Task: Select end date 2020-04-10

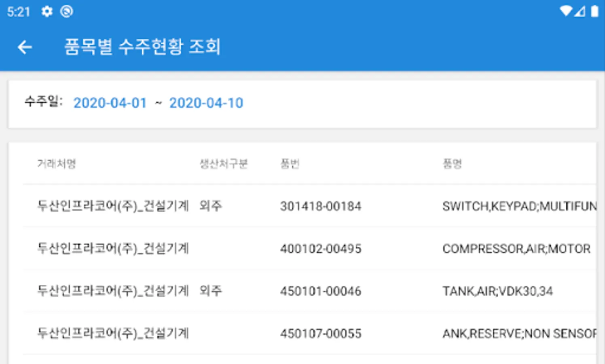Action: [x=206, y=103]
